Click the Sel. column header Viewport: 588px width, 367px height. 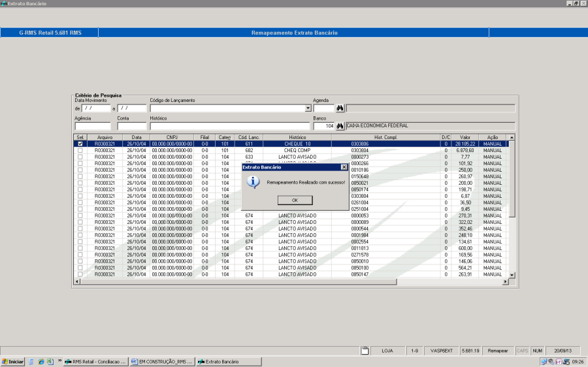click(80, 137)
